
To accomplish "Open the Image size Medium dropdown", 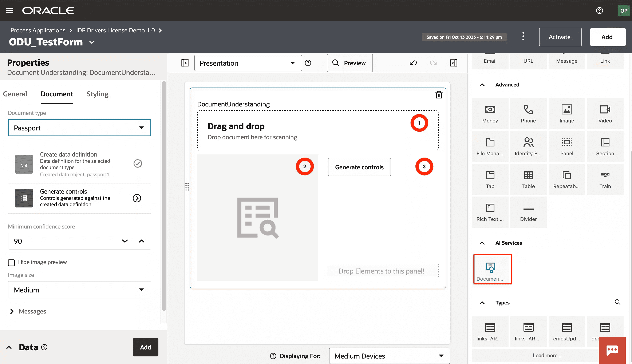I will (x=79, y=290).
